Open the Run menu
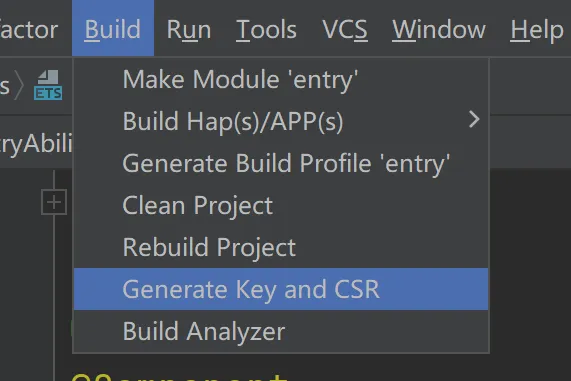Viewport: 571px width, 381px height. point(189,29)
